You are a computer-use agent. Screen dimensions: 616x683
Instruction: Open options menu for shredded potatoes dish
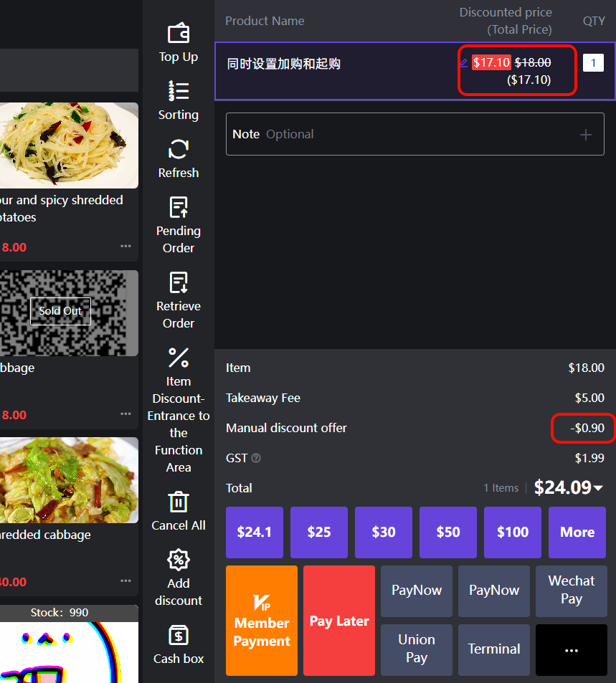click(125, 247)
